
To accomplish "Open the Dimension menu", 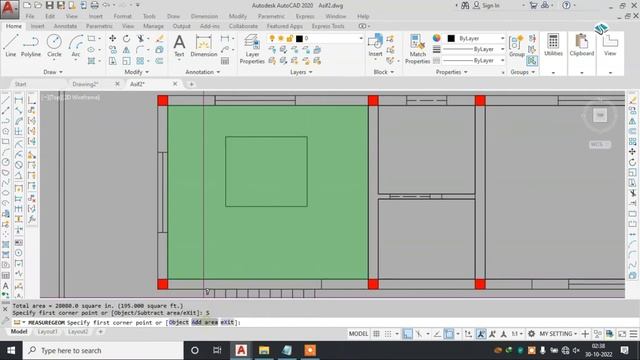I will pos(204,16).
